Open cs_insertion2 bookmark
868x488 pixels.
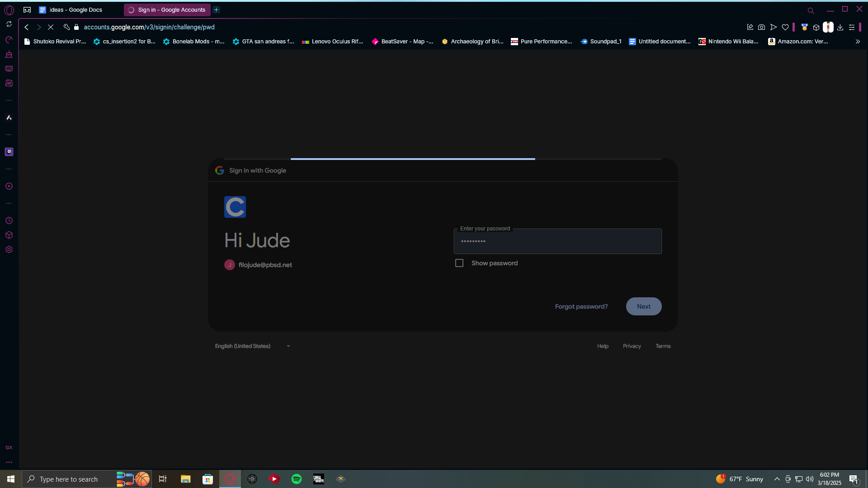click(124, 42)
